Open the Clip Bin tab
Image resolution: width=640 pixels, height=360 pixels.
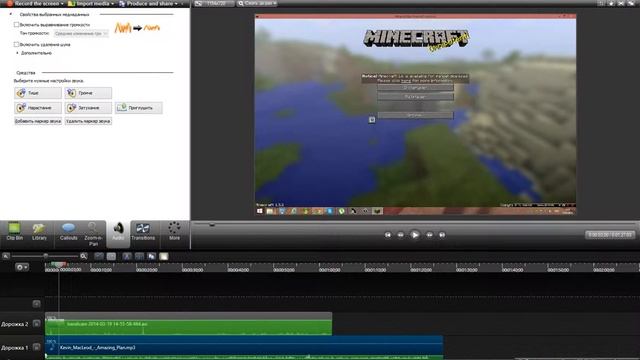point(14,232)
